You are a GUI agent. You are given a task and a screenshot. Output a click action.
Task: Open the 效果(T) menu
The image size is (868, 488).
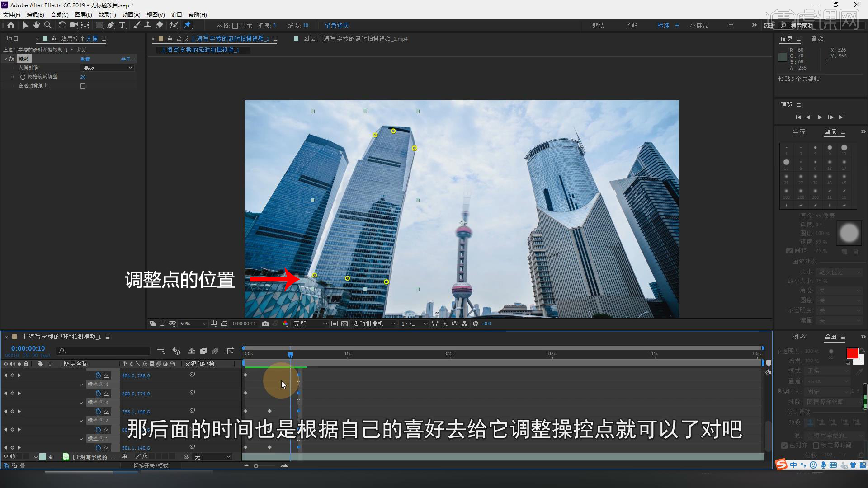pyautogui.click(x=107, y=15)
